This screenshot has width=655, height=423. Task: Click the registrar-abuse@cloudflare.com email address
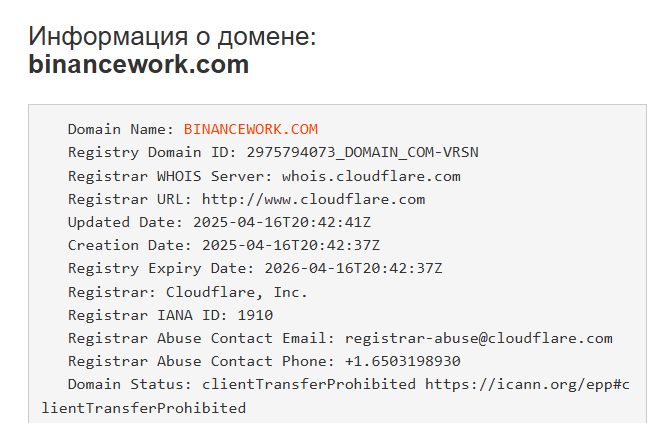[478, 338]
